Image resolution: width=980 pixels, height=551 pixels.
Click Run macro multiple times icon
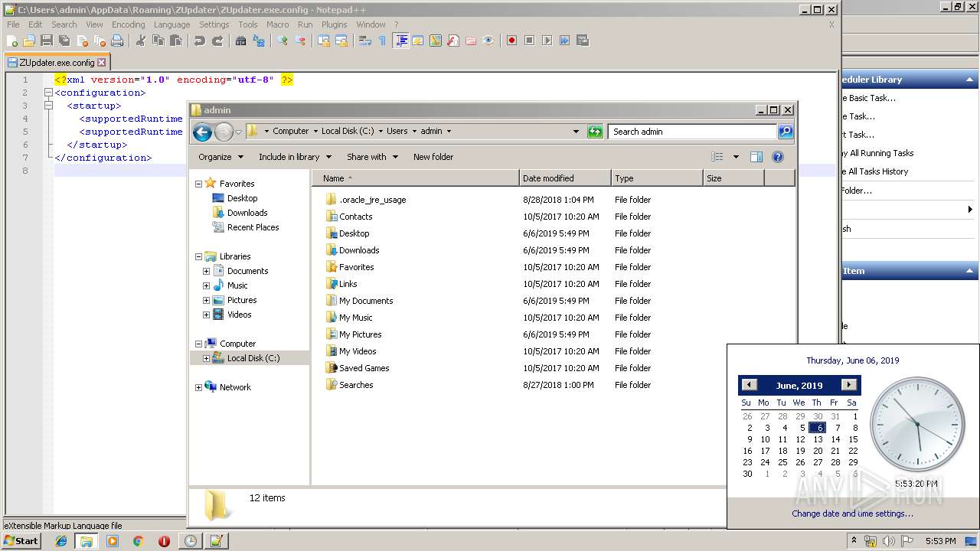click(x=564, y=41)
